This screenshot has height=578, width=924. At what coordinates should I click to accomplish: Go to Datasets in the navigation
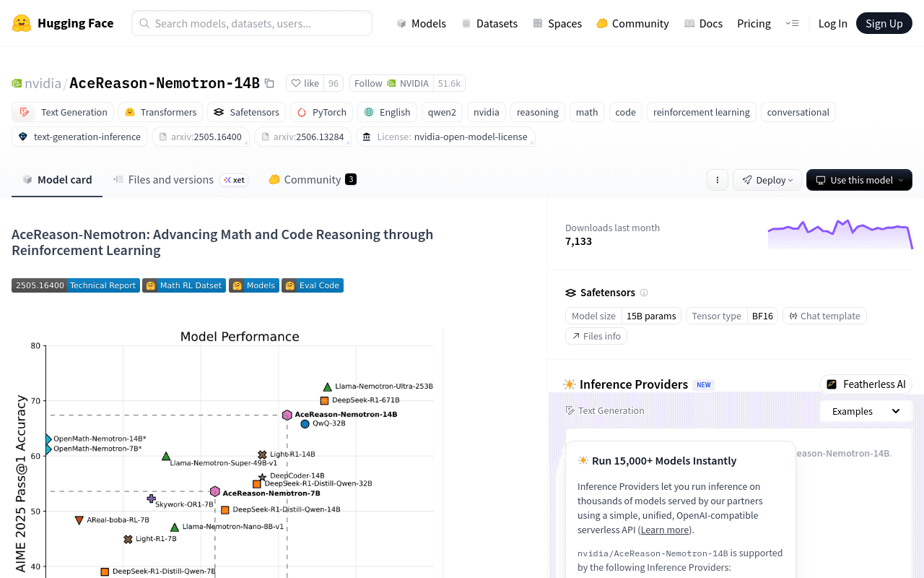tap(489, 23)
